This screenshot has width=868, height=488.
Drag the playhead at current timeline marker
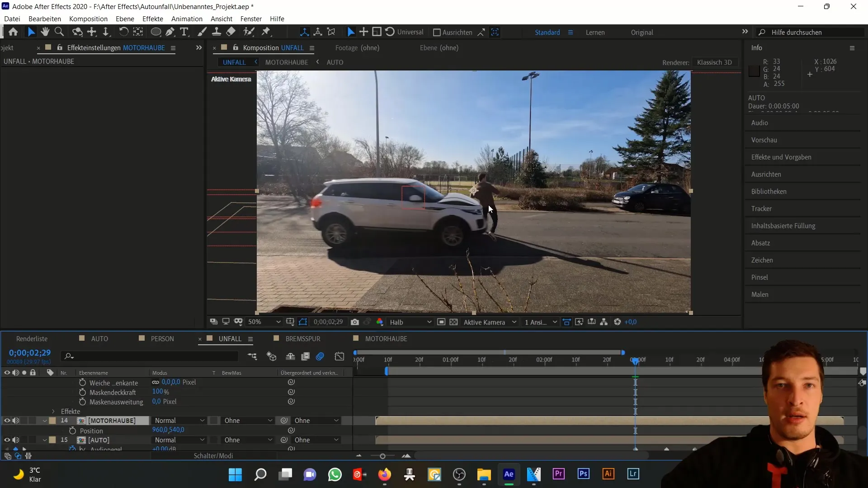[635, 361]
